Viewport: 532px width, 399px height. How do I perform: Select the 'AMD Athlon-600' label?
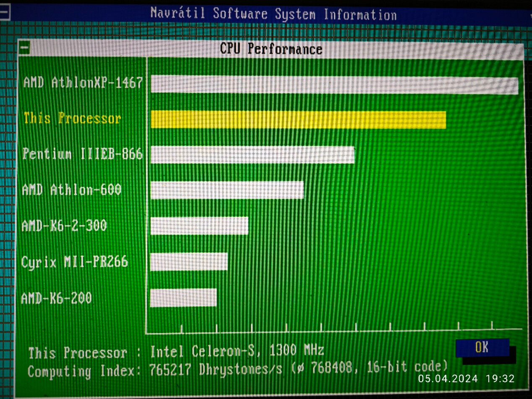tap(72, 190)
